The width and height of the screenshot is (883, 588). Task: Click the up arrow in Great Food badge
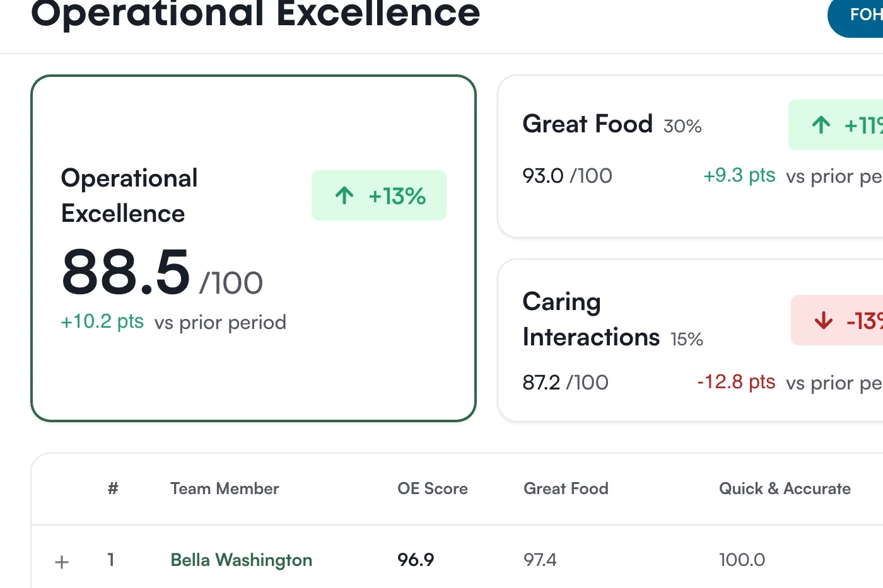[x=821, y=125]
